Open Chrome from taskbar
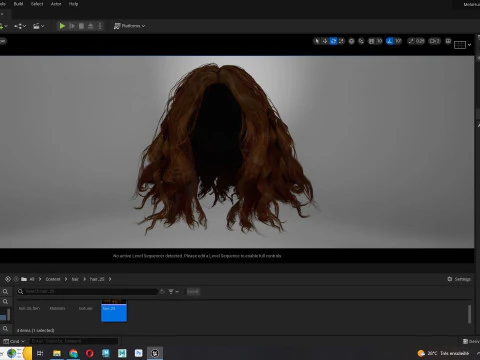Screen dimensions: 480x360 pos(73,353)
